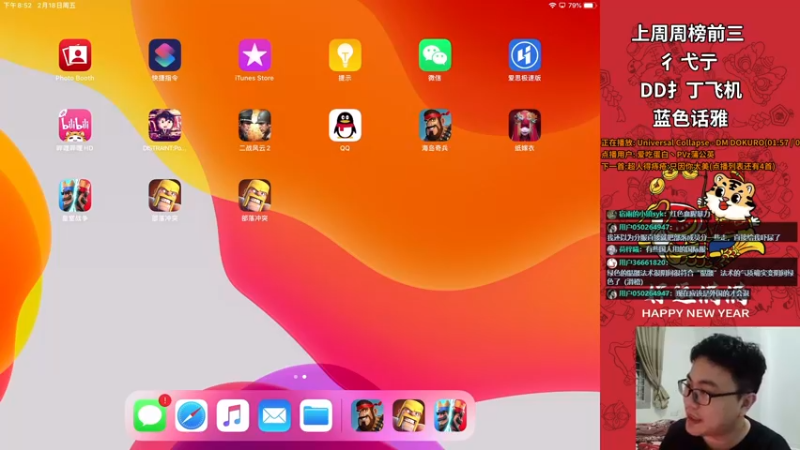The height and width of the screenshot is (450, 800).
Task: Open the Music app in the dock
Action: click(233, 415)
